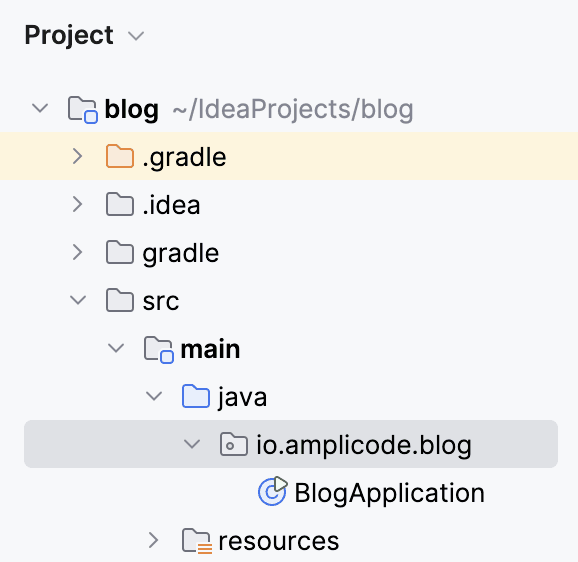Click the main source set module icon
This screenshot has height=562, width=578.
(159, 349)
